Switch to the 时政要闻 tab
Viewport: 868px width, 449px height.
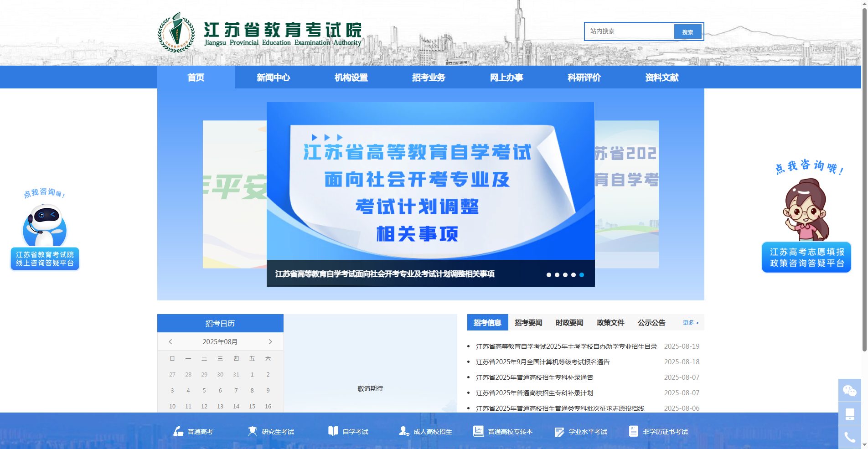[569, 322]
